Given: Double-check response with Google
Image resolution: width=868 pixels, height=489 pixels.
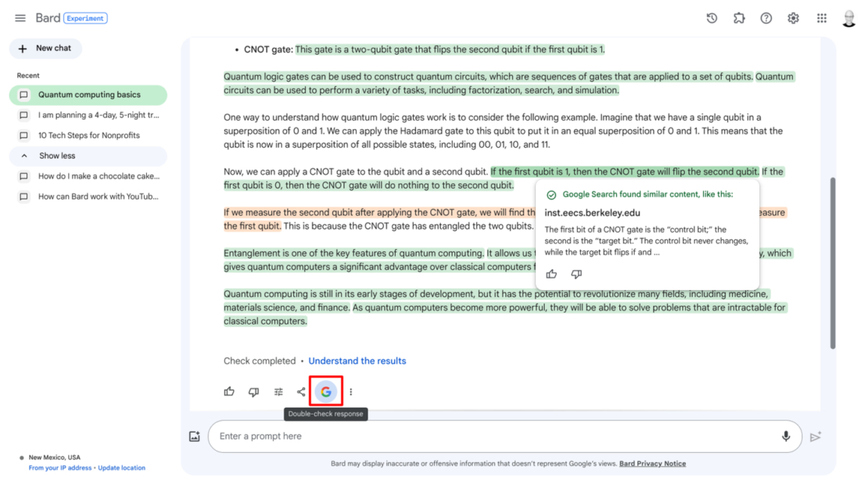Looking at the screenshot, I should pos(326,391).
